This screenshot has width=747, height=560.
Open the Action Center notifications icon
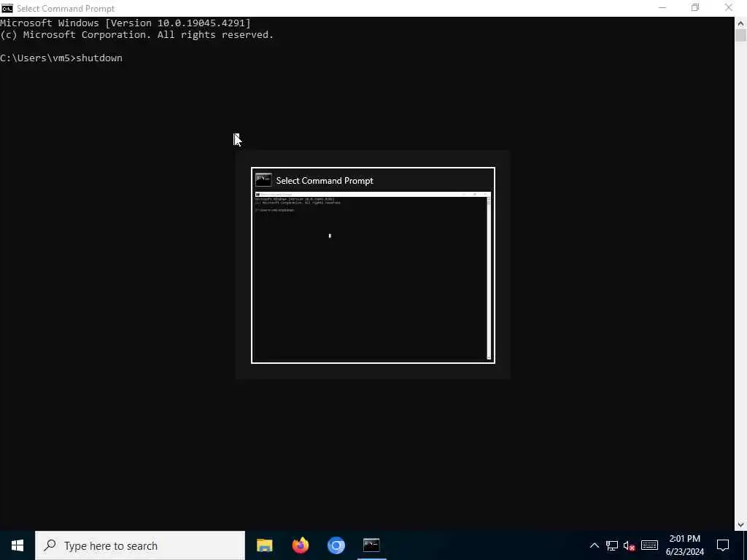tap(723, 545)
